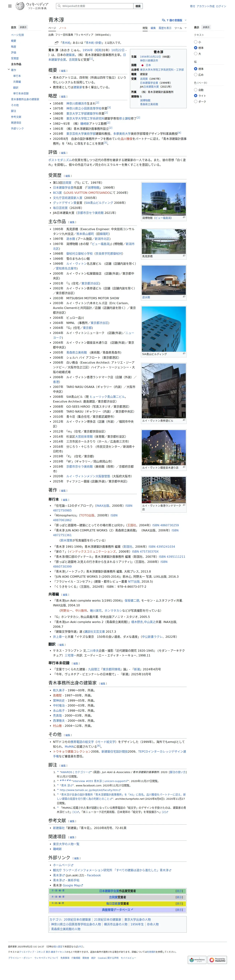The height and width of the screenshot is (980, 235).
Task: Go to 単行本未収録 in contents sidebar
Action: point(21,93)
